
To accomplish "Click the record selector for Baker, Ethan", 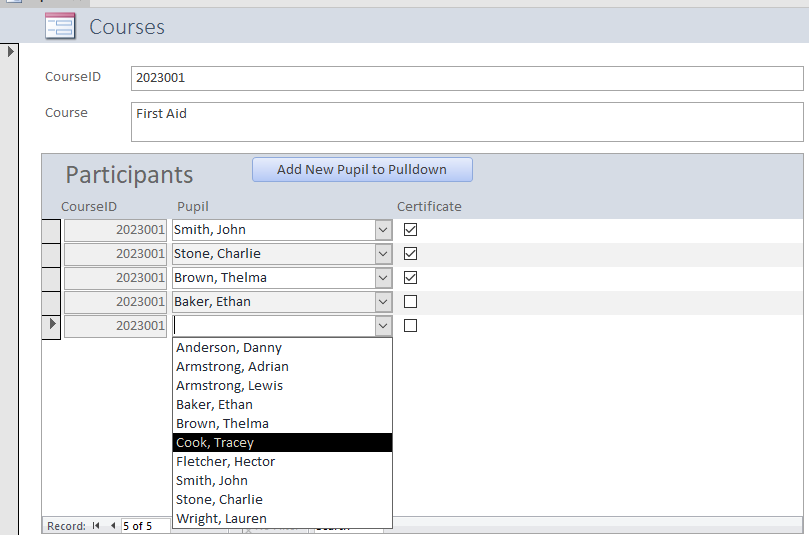I will tap(51, 302).
